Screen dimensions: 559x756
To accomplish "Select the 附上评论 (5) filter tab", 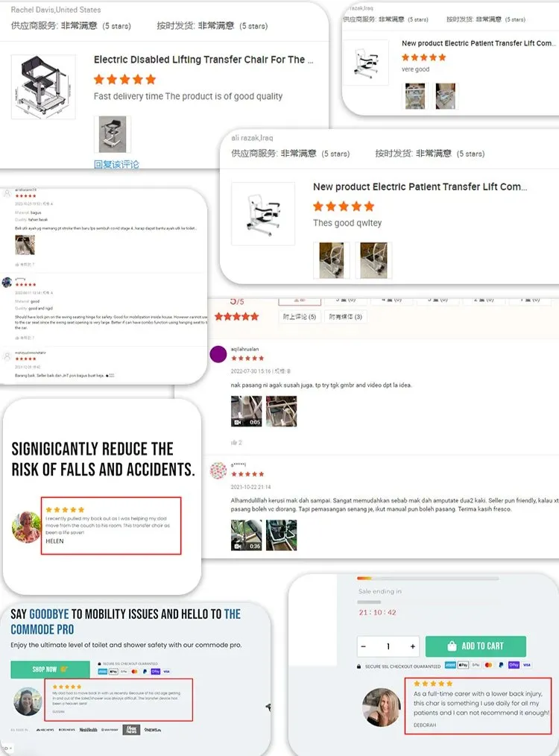I will 300,317.
